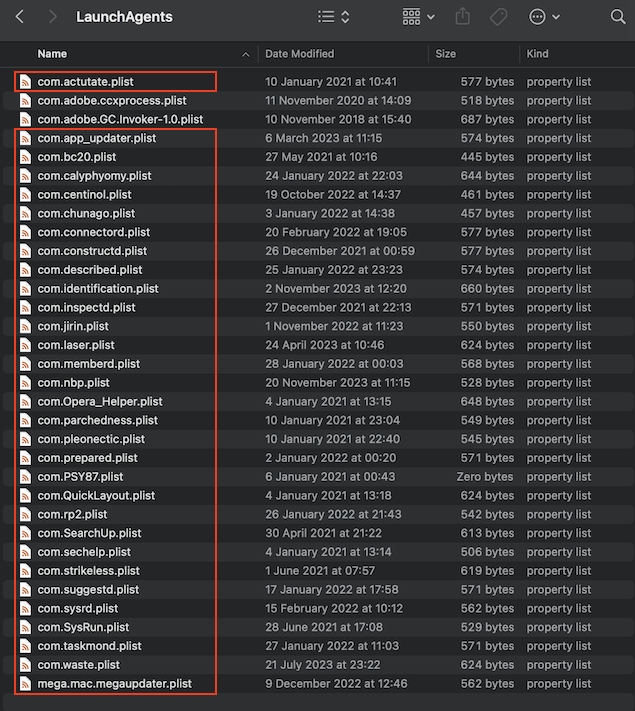Click date 20 November 2023 at 11:15
The width and height of the screenshot is (635, 711).
click(x=338, y=383)
